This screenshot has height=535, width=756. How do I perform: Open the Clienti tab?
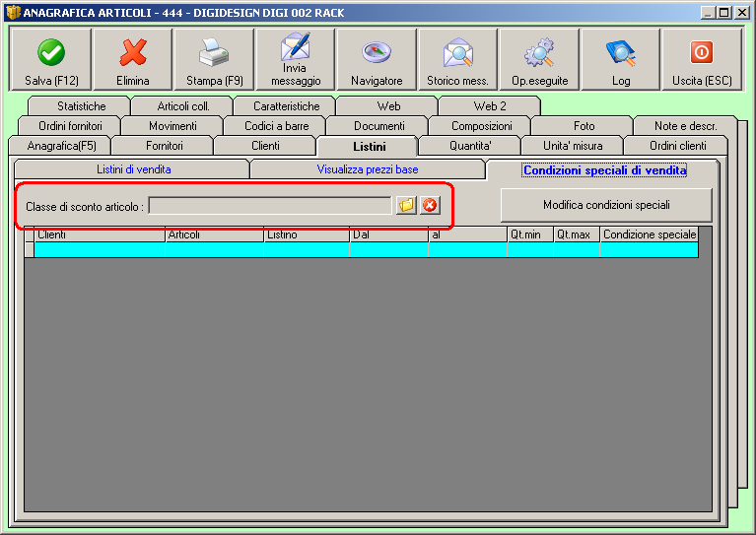pos(265,146)
